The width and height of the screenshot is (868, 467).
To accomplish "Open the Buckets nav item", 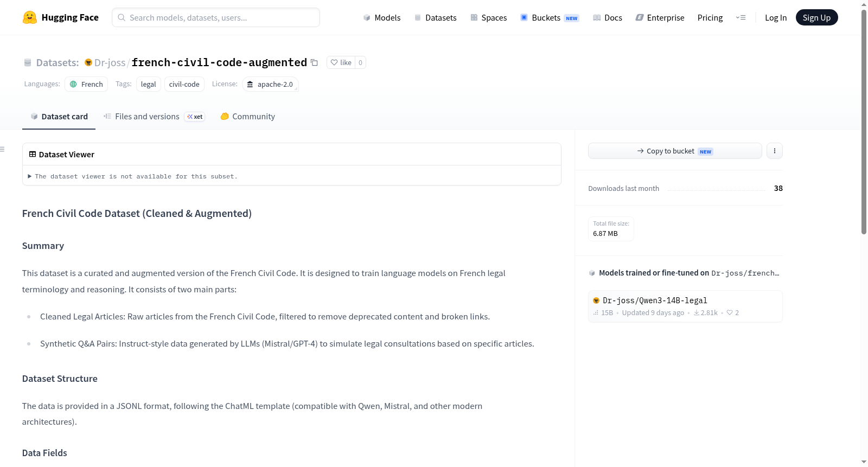I will [550, 17].
